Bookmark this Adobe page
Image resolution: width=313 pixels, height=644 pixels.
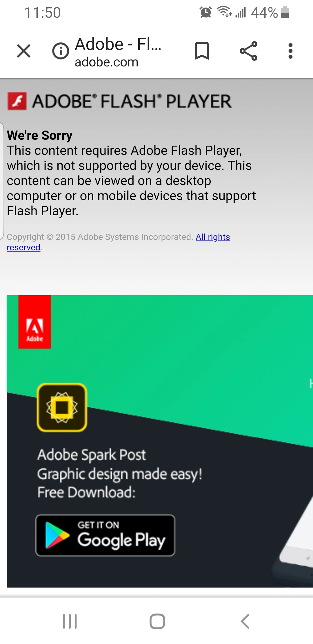[x=202, y=51]
